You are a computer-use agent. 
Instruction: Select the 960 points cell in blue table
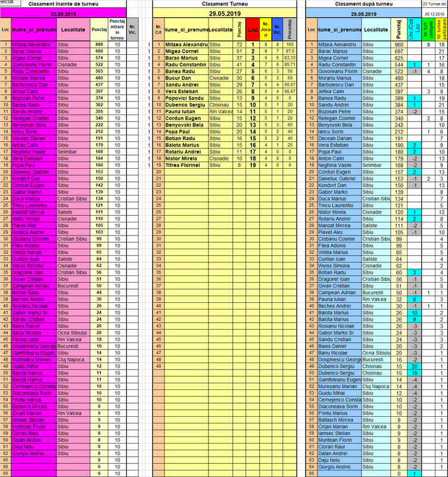point(399,44)
